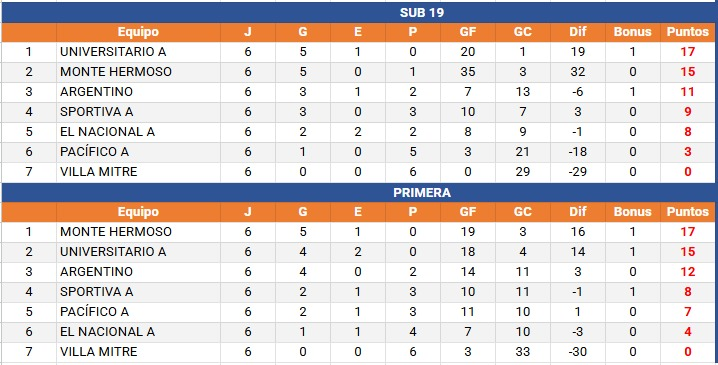This screenshot has height=365, width=718.
Task: Click the GF header in PRIMERA table
Action: click(468, 212)
